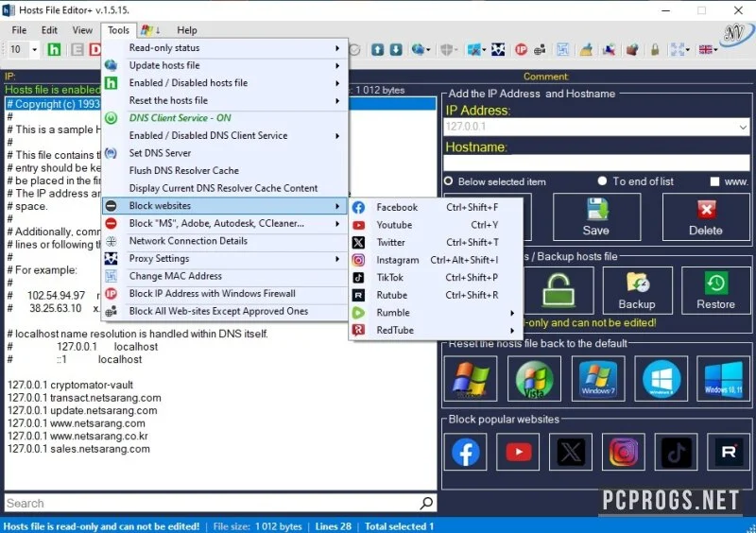Choose Change MAC Address menu item
This screenshot has width=756, height=533.
pos(225,276)
